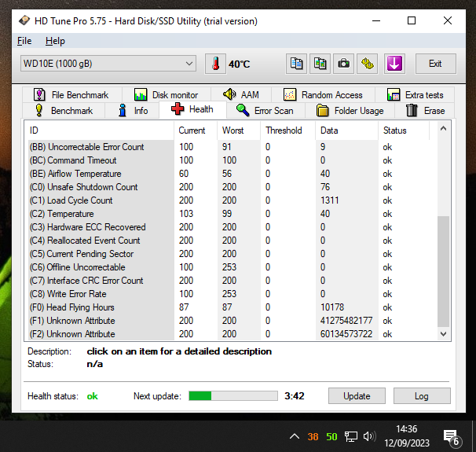Open the Help menu
Image resolution: width=476 pixels, height=452 pixels.
click(55, 41)
